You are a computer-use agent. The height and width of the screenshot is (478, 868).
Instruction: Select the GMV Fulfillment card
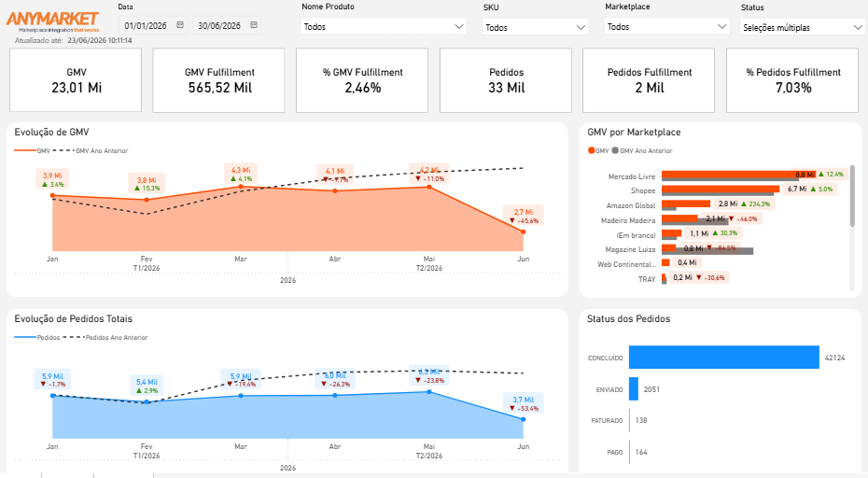point(219,80)
